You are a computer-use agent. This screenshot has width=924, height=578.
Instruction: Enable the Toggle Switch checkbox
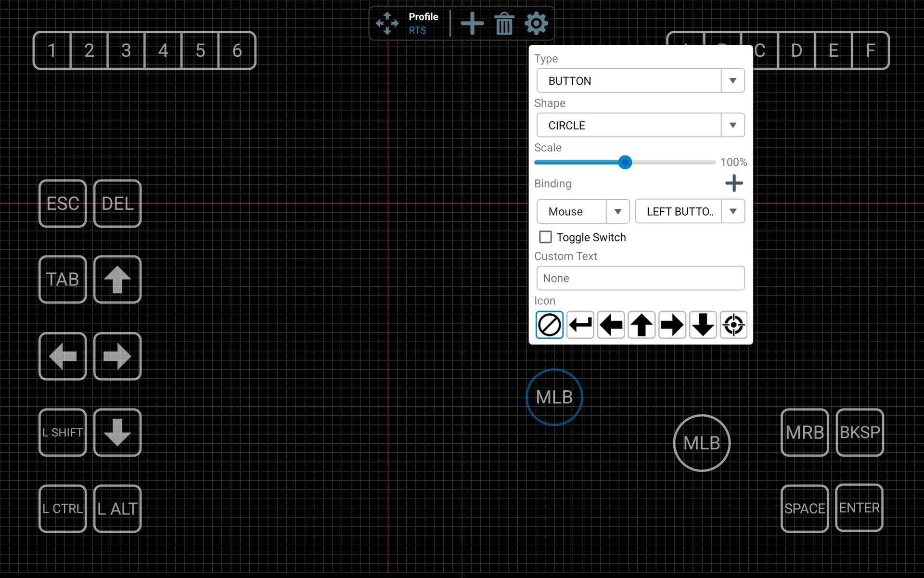click(x=545, y=237)
